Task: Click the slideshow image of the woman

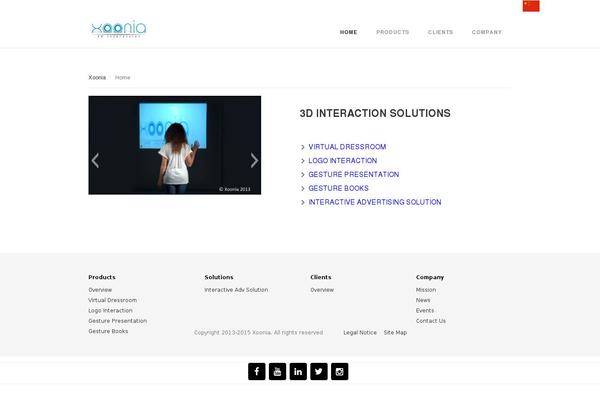Action: (175, 145)
